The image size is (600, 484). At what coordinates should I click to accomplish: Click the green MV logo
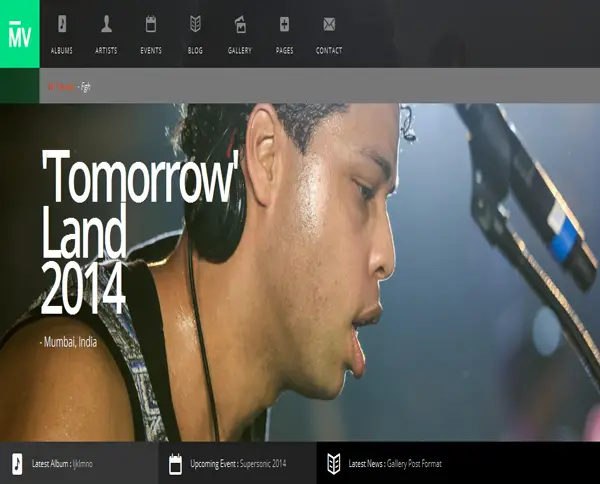(20, 34)
